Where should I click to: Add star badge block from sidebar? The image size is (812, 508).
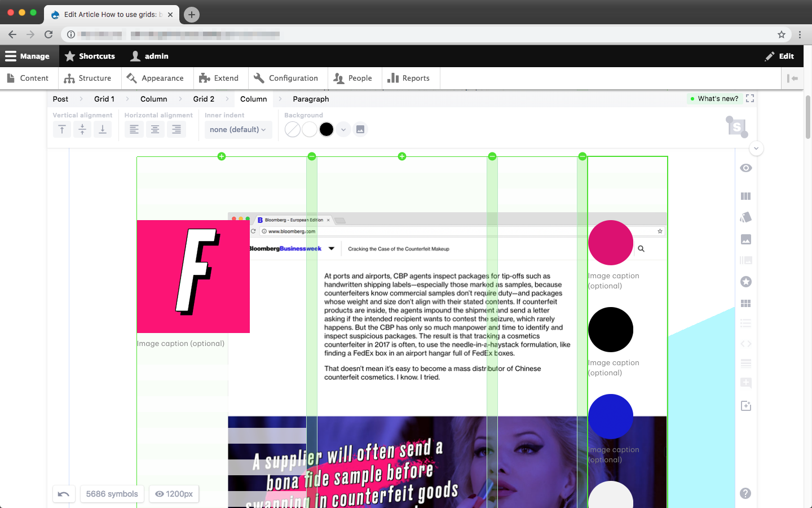coord(746,282)
